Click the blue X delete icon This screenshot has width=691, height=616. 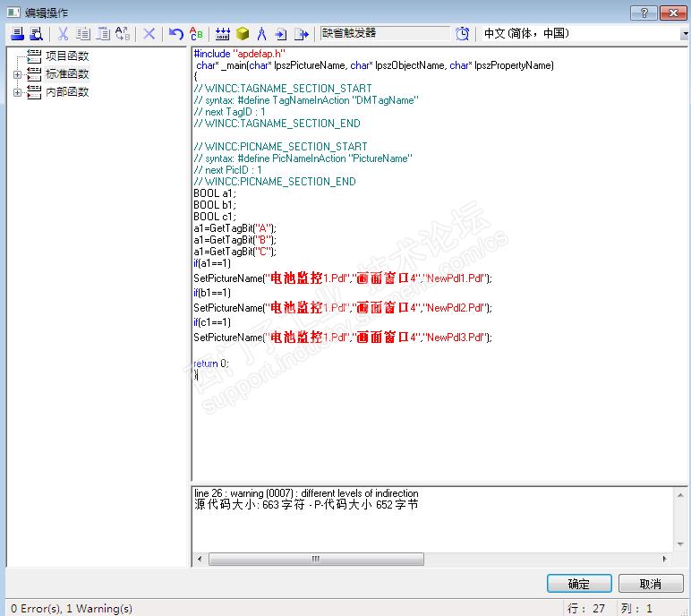(149, 33)
